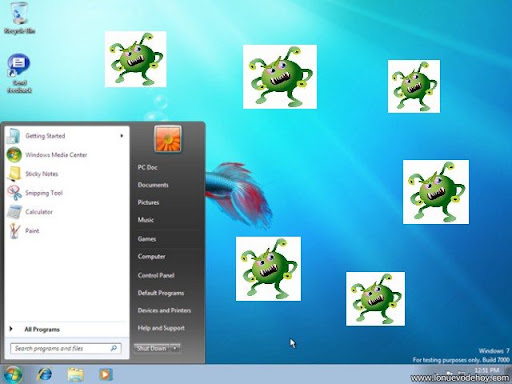Click the user account flower picture
Screen dimensions: 512x384
168,139
